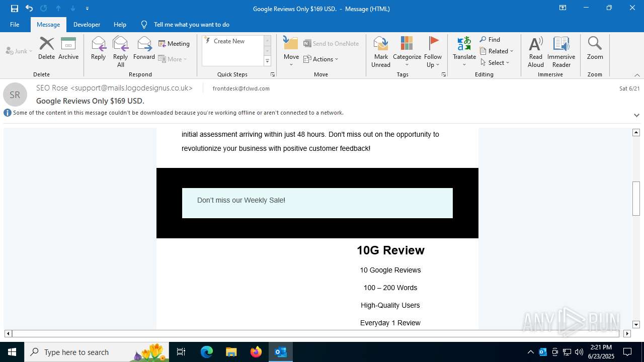Click the 10G Review heading
This screenshot has width=644, height=362.
(390, 250)
